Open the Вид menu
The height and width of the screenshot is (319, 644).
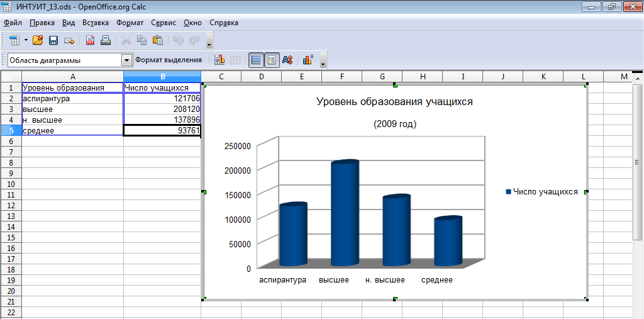pos(68,23)
